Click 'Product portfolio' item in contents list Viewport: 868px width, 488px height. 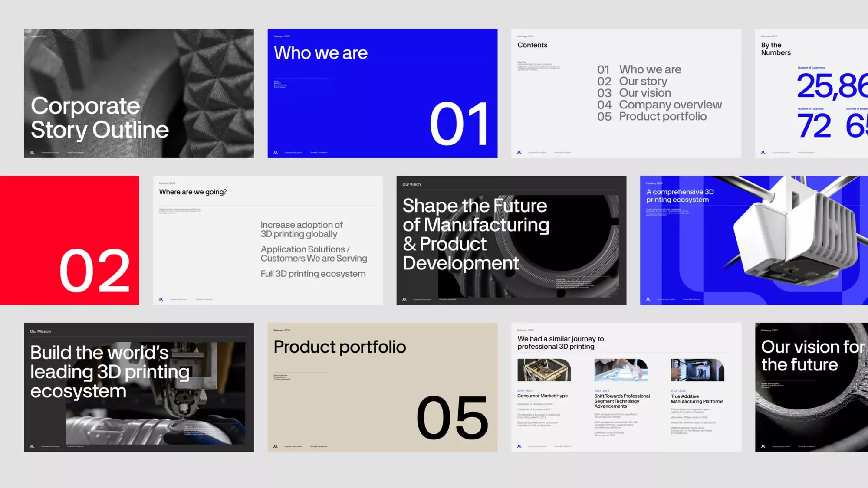pos(662,116)
